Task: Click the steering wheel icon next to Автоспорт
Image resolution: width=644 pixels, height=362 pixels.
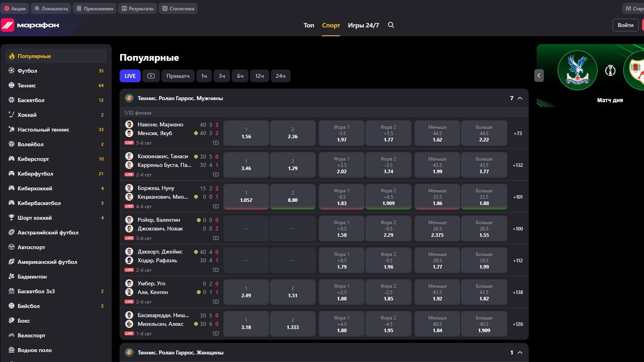Action: [x=12, y=247]
